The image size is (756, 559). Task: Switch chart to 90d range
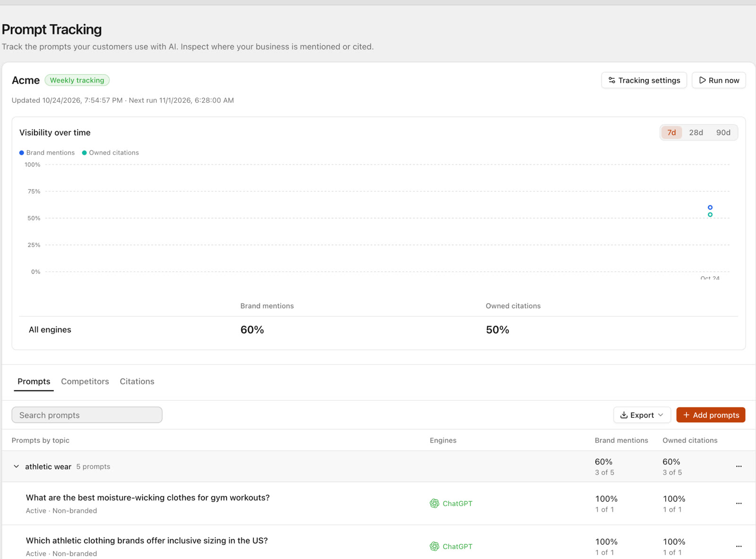(x=723, y=133)
